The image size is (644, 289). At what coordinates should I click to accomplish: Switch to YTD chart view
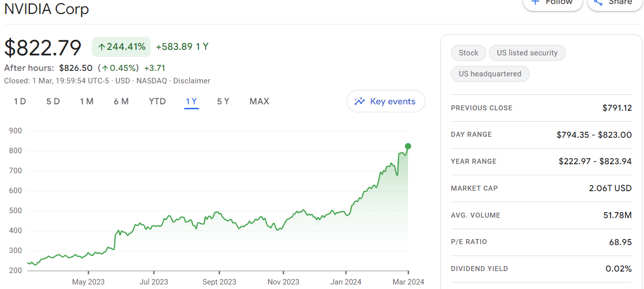(157, 101)
